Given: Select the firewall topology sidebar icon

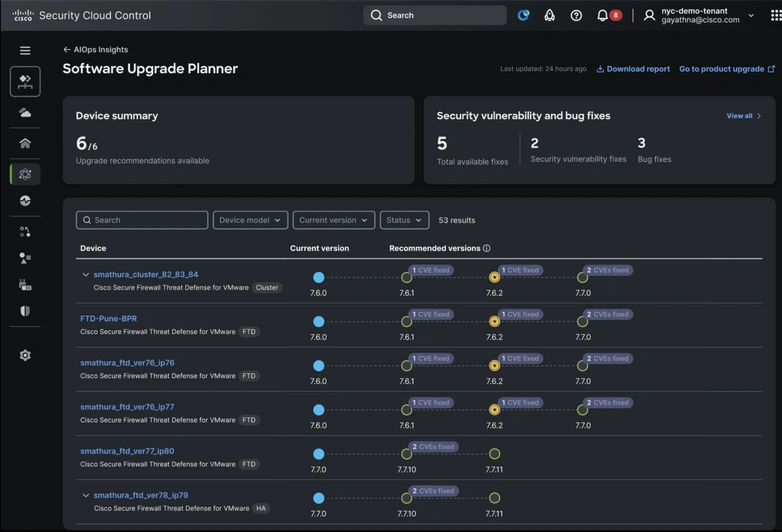Looking at the screenshot, I should (25, 81).
